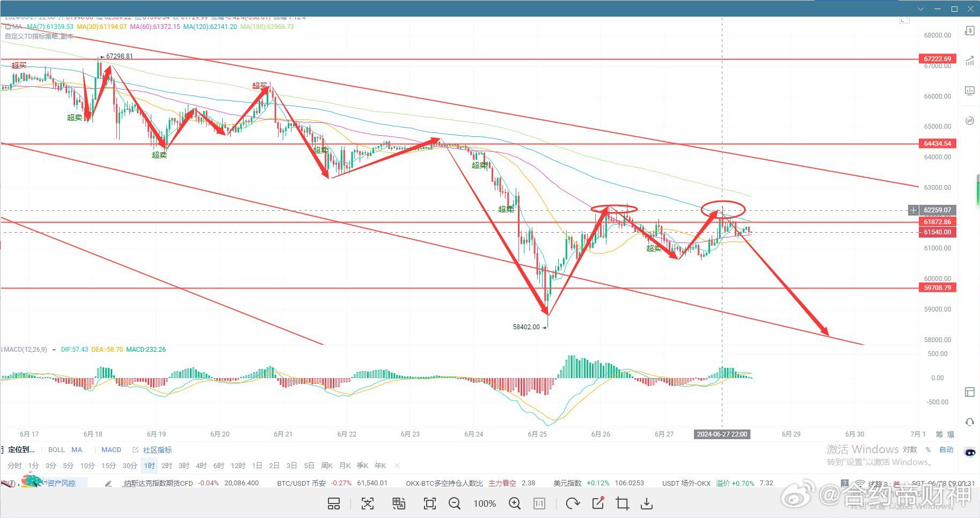This screenshot has height=518, width=980.
Task: Click the translate image icon in viewer toolbar
Action: (x=399, y=504)
